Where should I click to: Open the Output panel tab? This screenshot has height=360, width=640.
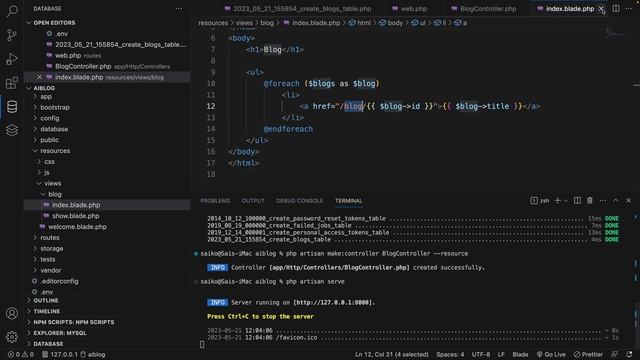[253, 200]
